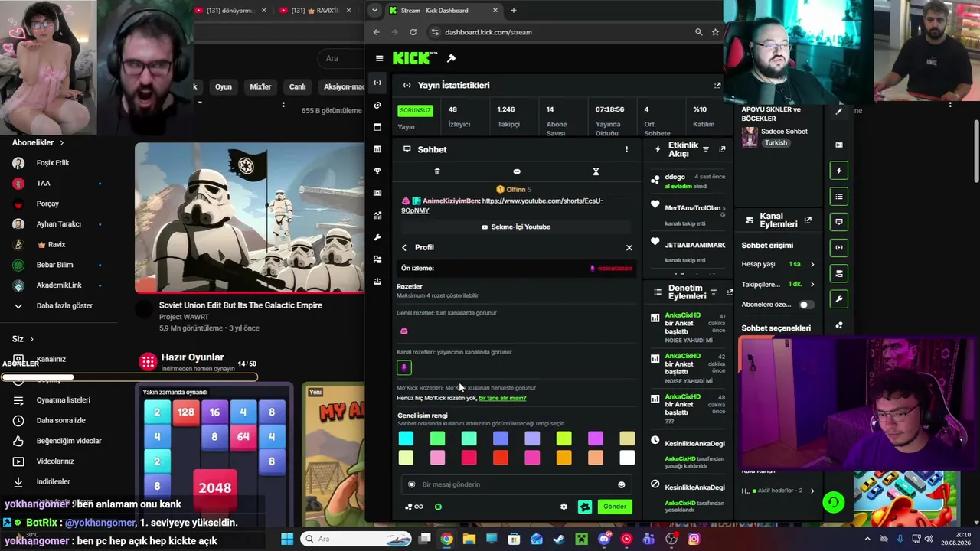
Task: Select the Oyun filter chip on YouTube
Action: pos(223,86)
